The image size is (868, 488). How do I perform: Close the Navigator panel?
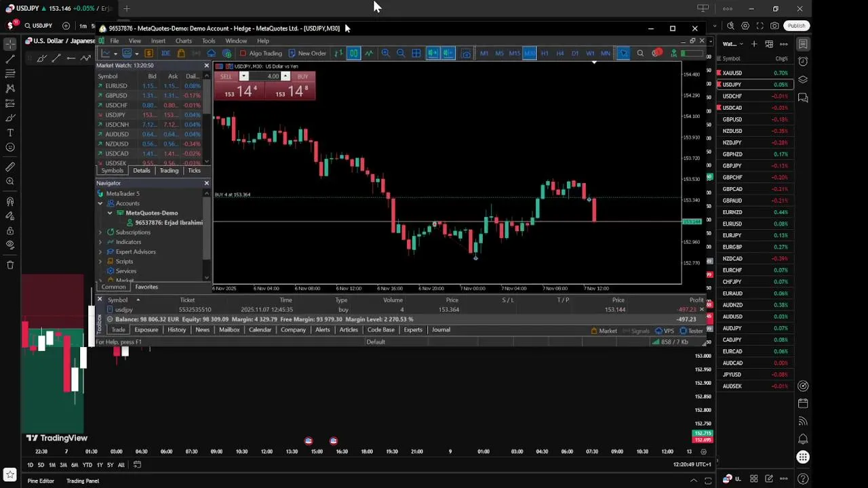tap(206, 183)
